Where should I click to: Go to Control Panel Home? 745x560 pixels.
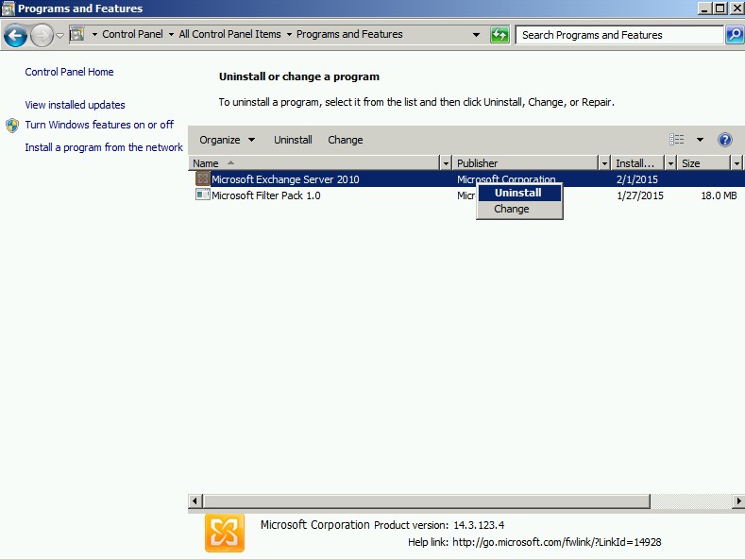[x=69, y=72]
